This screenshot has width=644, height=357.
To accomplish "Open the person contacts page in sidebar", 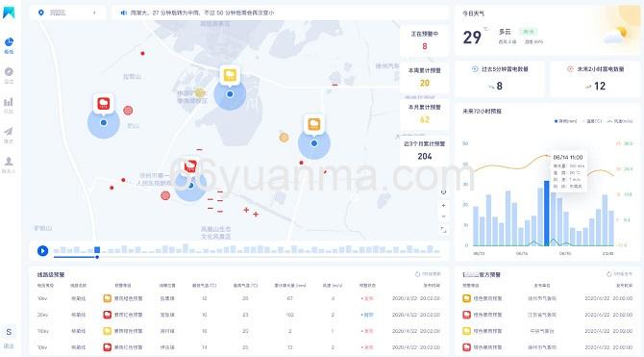I will (9, 161).
